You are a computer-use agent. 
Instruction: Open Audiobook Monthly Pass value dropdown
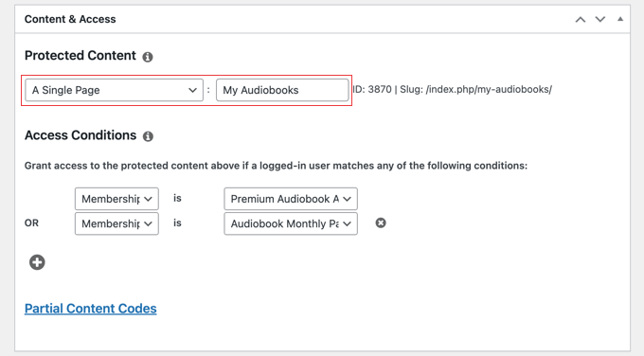(291, 223)
